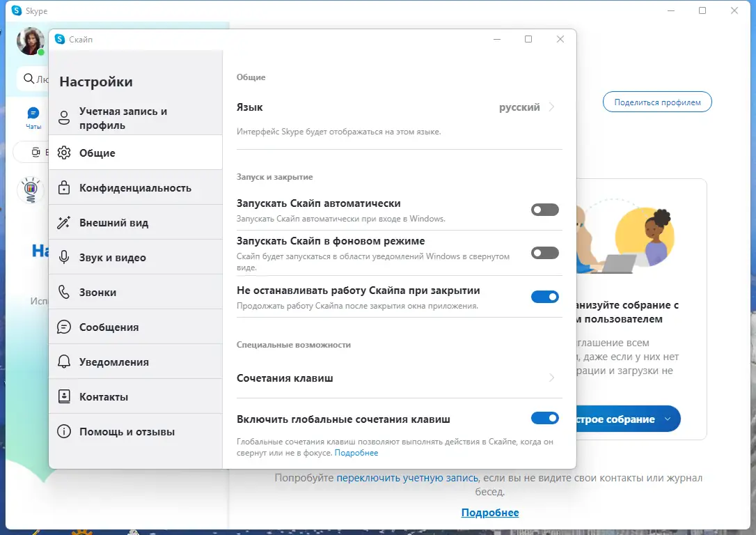Maximize the Скайп settings window

click(x=528, y=39)
